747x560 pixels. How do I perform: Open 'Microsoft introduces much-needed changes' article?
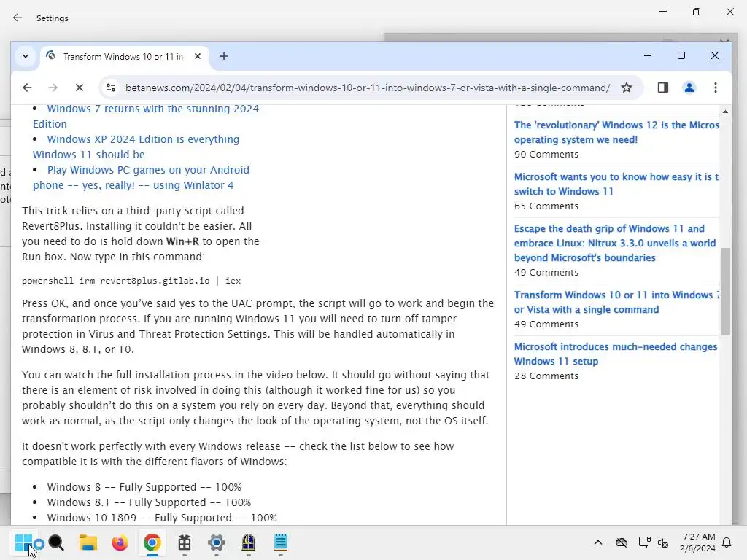pos(616,354)
